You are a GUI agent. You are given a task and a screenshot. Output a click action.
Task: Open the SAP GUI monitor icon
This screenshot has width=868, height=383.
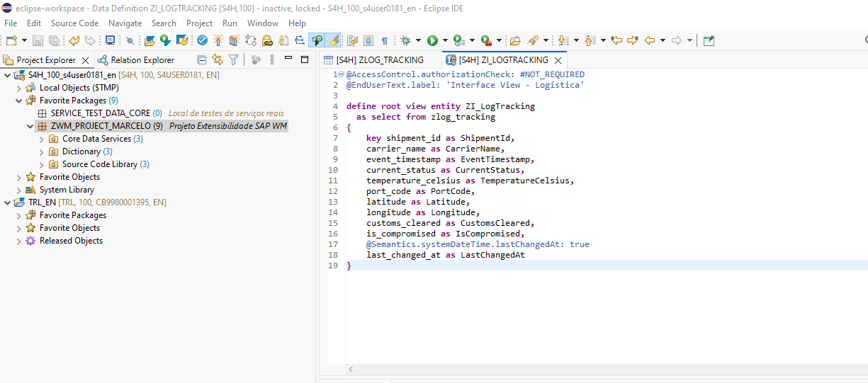coord(110,40)
